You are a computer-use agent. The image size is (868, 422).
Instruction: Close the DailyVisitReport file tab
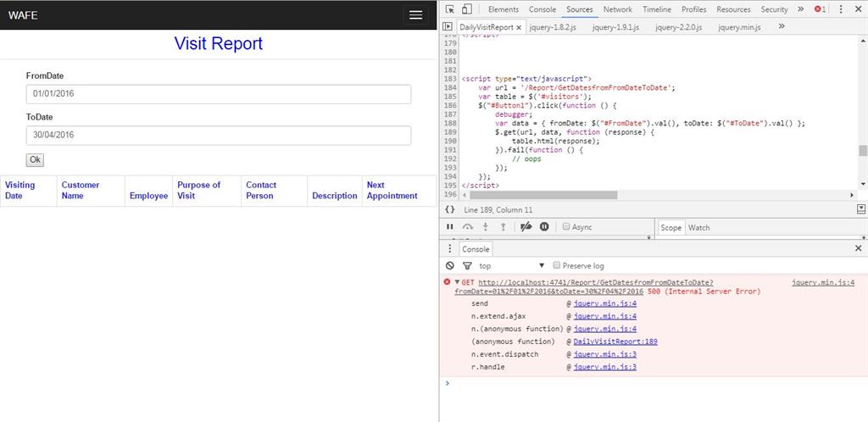point(519,27)
